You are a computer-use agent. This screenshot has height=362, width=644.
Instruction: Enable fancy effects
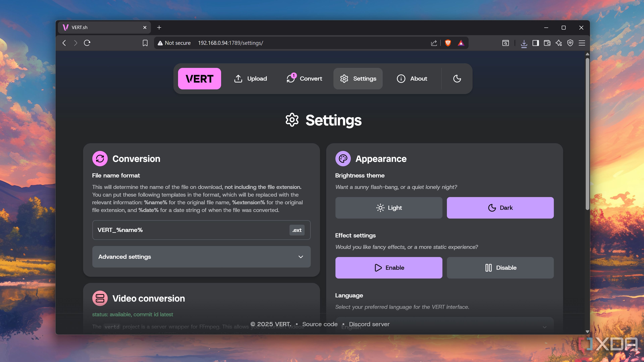[x=389, y=268]
